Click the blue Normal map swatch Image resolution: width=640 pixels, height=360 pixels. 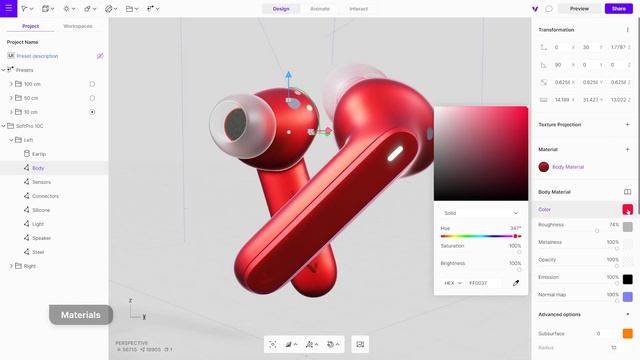pyautogui.click(x=628, y=297)
